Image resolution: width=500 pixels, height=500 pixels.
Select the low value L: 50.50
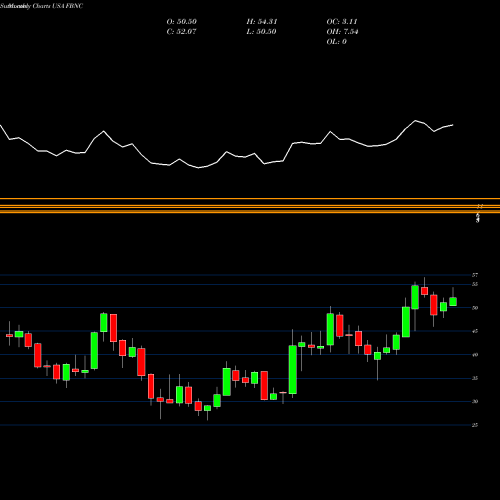click(261, 32)
